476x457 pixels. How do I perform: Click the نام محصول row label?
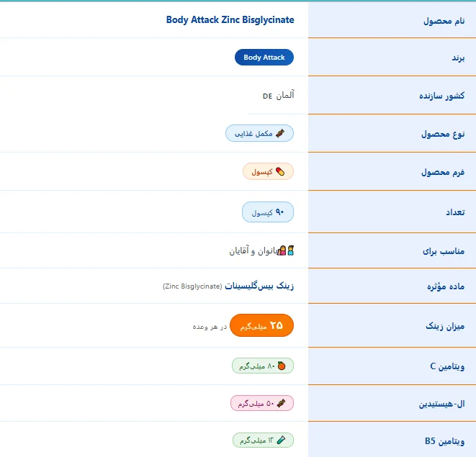pos(444,21)
